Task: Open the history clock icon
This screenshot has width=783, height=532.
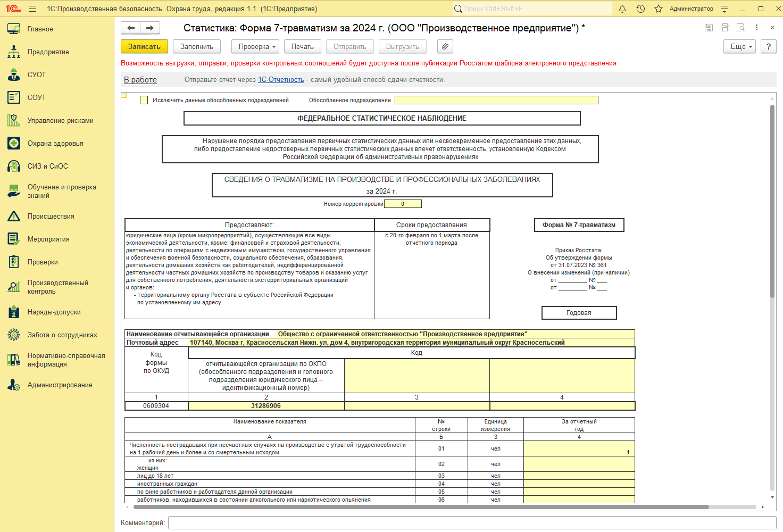Action: coord(640,9)
